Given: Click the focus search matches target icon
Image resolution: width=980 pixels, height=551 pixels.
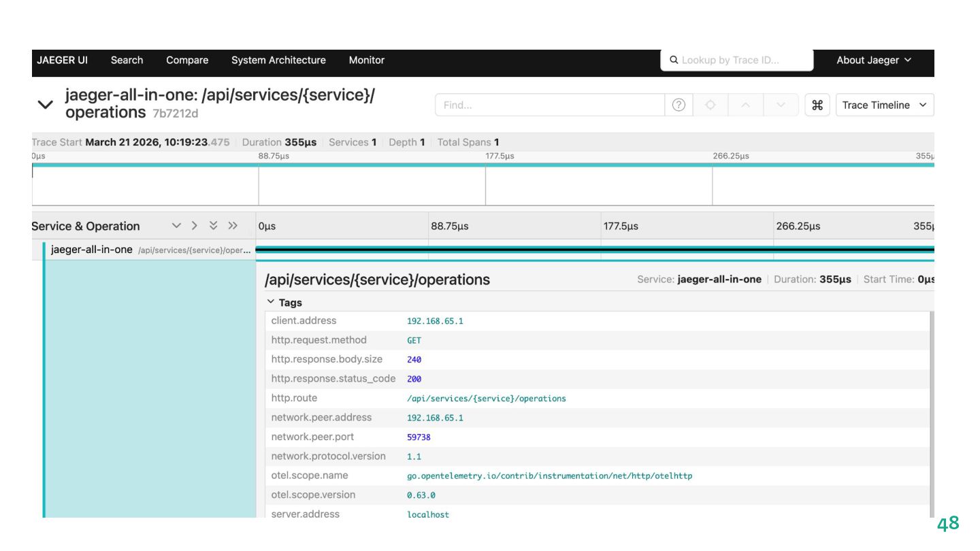Looking at the screenshot, I should pyautogui.click(x=710, y=105).
